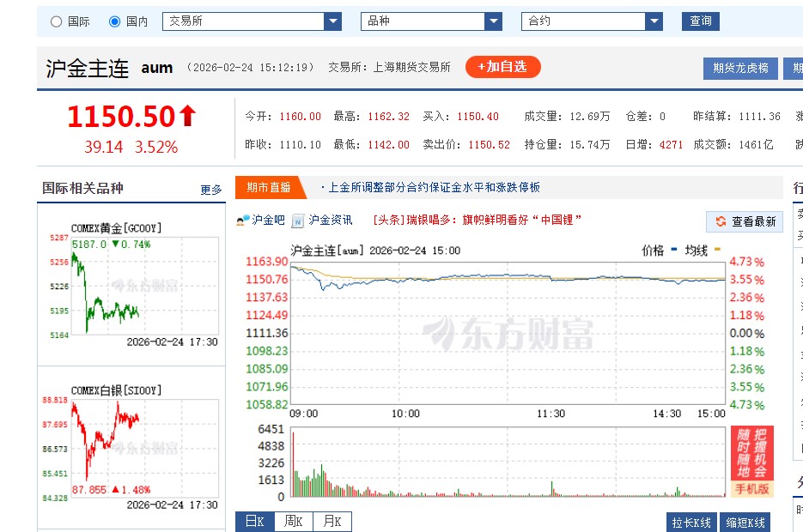This screenshot has width=803, height=532.
Task: Switch to the 月K tab
Action: pos(336,521)
